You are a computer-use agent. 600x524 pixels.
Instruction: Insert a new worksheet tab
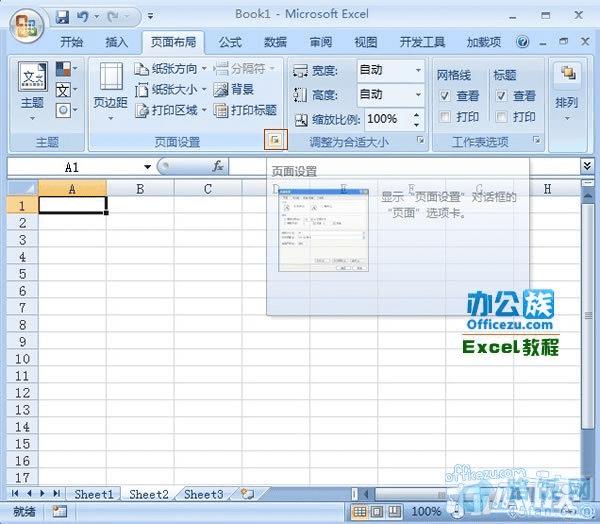(x=247, y=494)
